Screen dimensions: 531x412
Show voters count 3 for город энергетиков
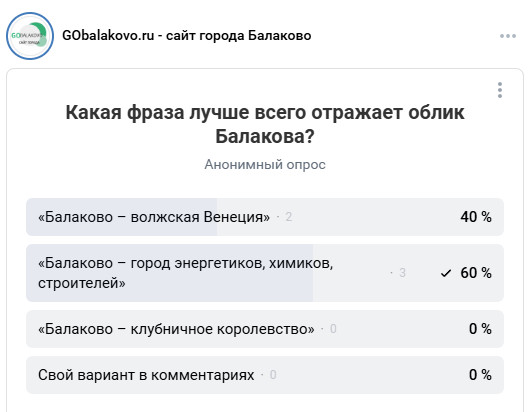pyautogui.click(x=402, y=273)
